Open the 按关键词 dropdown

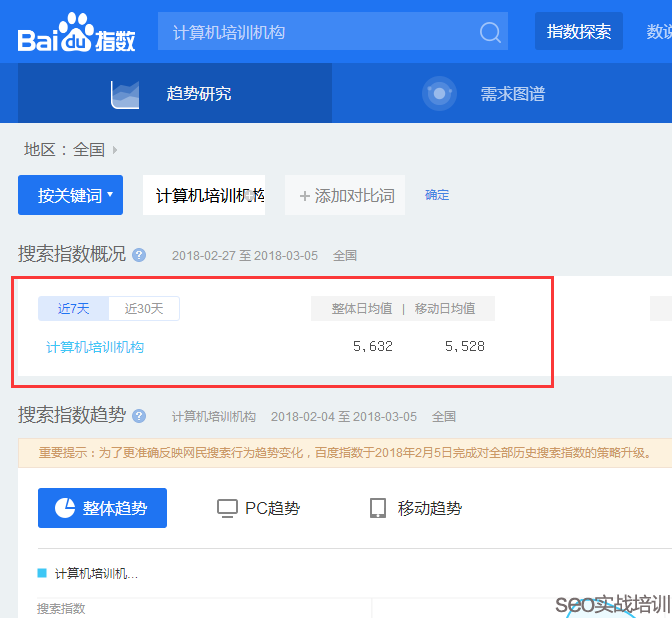tap(70, 195)
